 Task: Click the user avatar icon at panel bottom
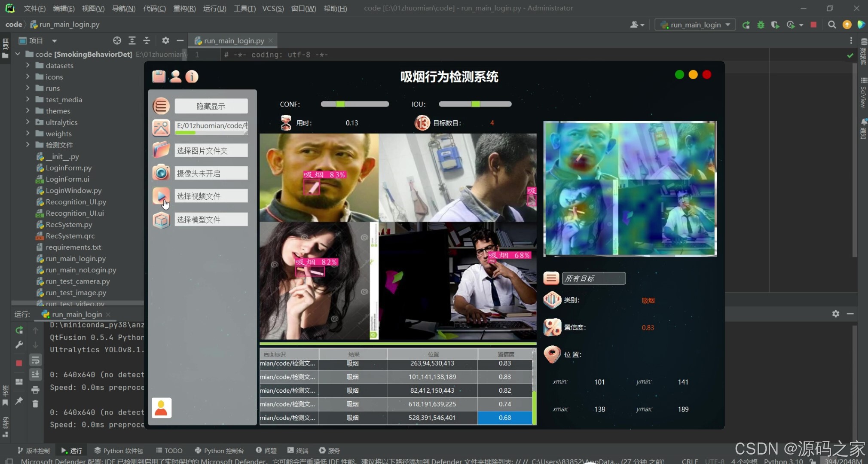coord(161,407)
